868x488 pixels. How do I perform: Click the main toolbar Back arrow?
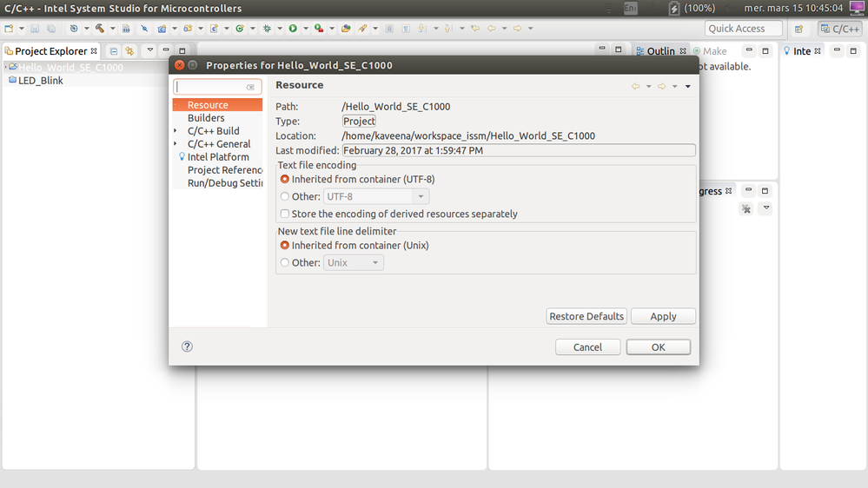492,28
